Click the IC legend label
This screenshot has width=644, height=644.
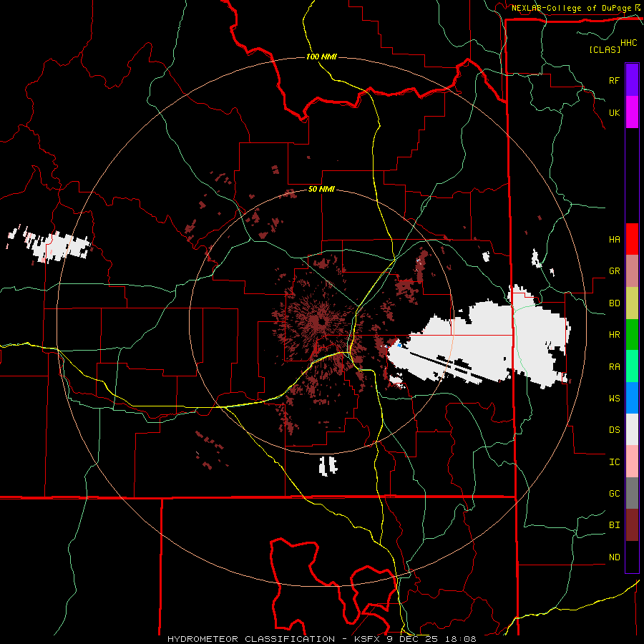tap(615, 462)
